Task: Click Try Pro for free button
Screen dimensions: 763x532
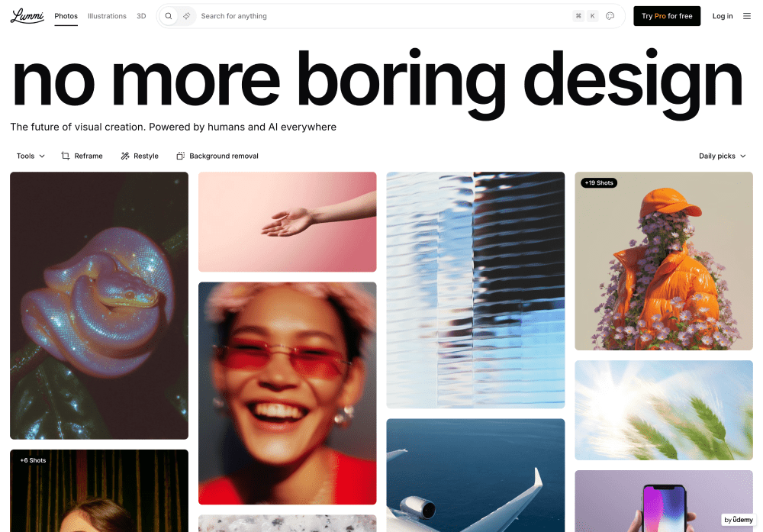Action: (667, 16)
